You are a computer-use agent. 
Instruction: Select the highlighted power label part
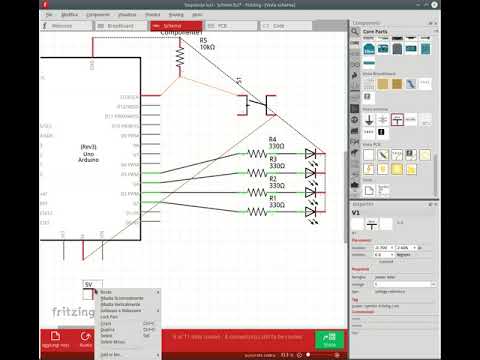397,120
